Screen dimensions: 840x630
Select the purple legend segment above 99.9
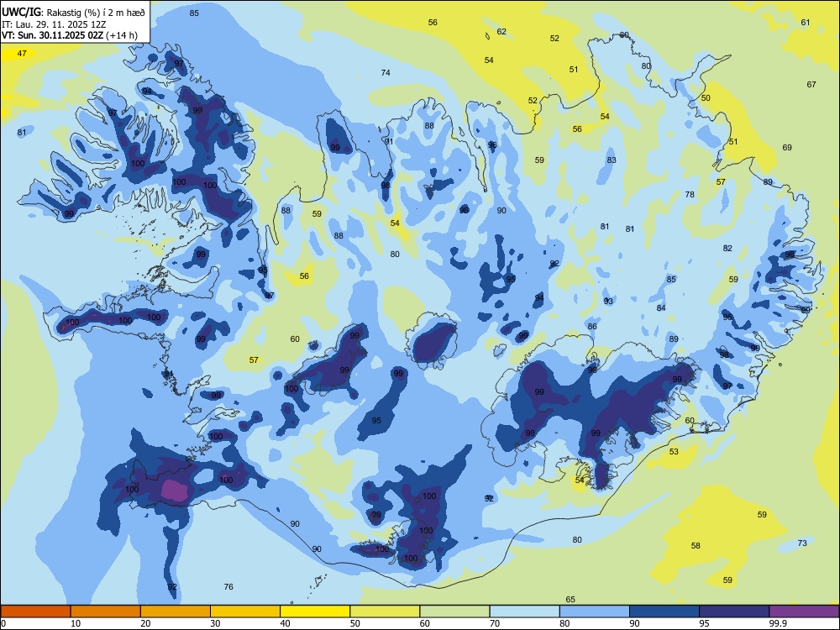[x=804, y=612]
